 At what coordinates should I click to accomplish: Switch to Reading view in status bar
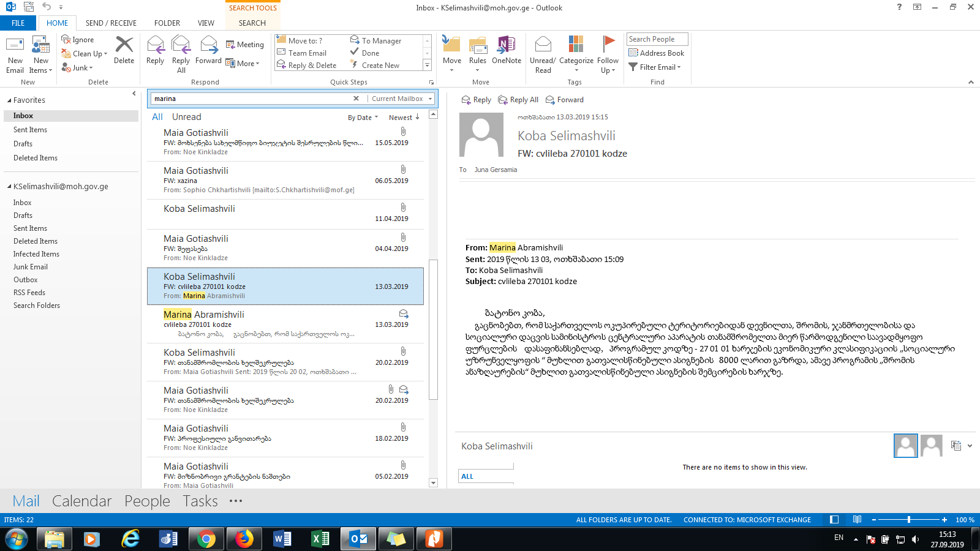coord(857,520)
